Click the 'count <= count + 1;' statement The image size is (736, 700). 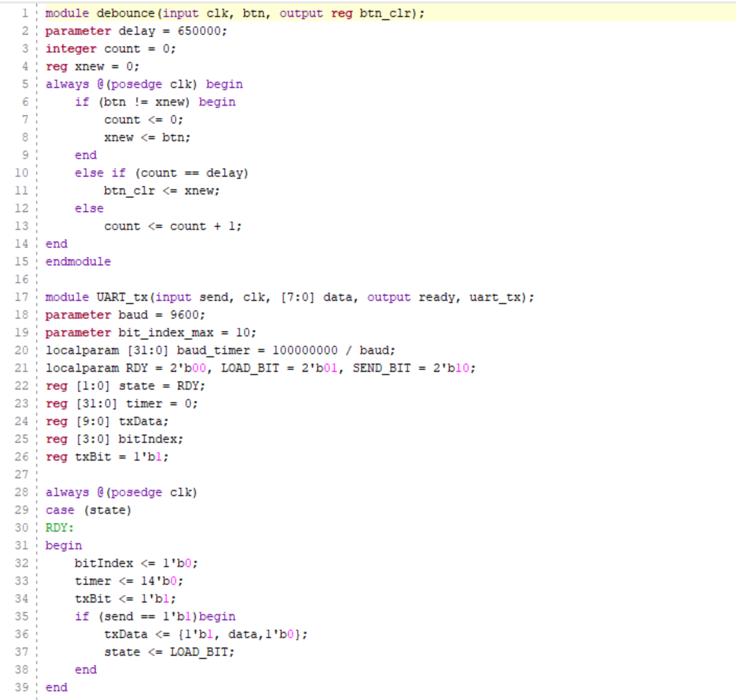(x=173, y=226)
